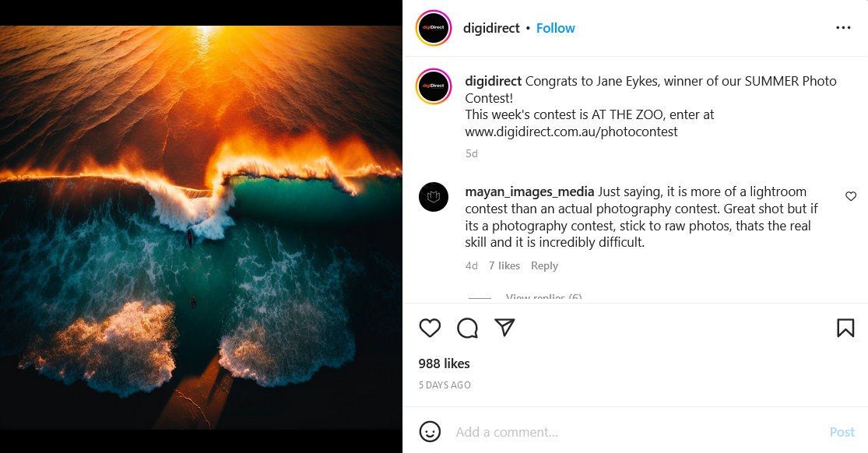Image resolution: width=868 pixels, height=453 pixels.
Task: Like mayan_images_media's comment heart
Action: [x=851, y=196]
